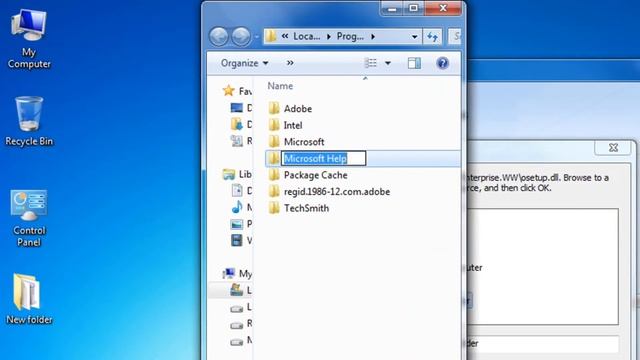Refresh the folder with address bar refresh icon
The width and height of the screenshot is (640, 360).
(433, 37)
